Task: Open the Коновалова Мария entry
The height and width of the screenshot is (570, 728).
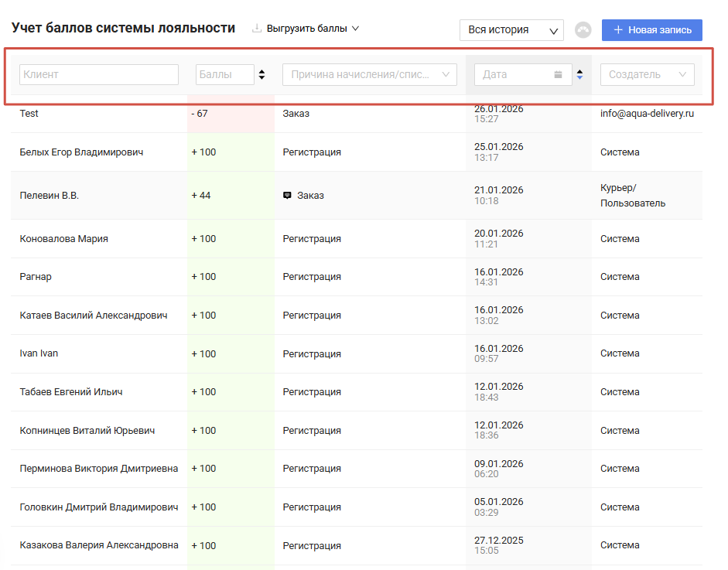Action: (x=63, y=239)
